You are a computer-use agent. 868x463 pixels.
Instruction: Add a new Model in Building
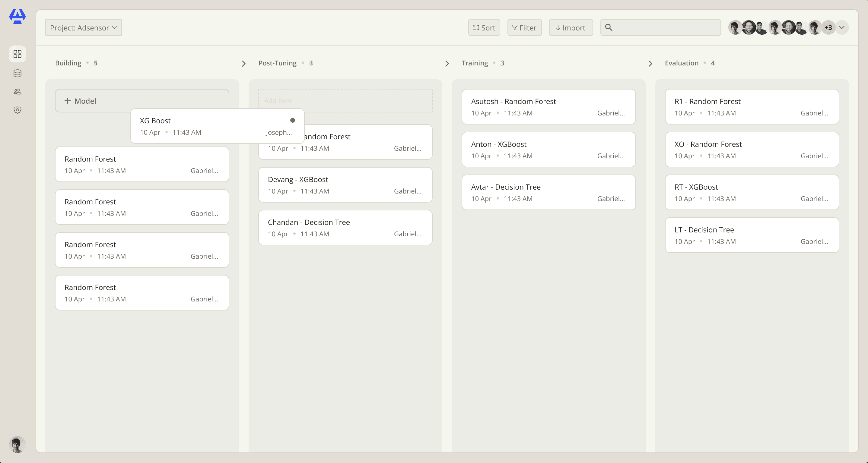tap(142, 101)
